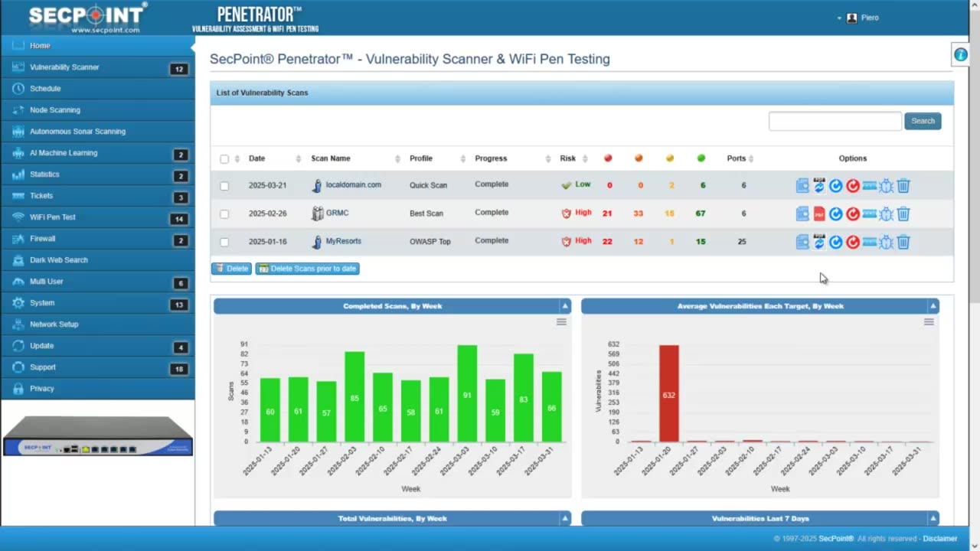The height and width of the screenshot is (551, 980).
Task: Click the Privacy lock sidebar icon
Action: pos(18,389)
